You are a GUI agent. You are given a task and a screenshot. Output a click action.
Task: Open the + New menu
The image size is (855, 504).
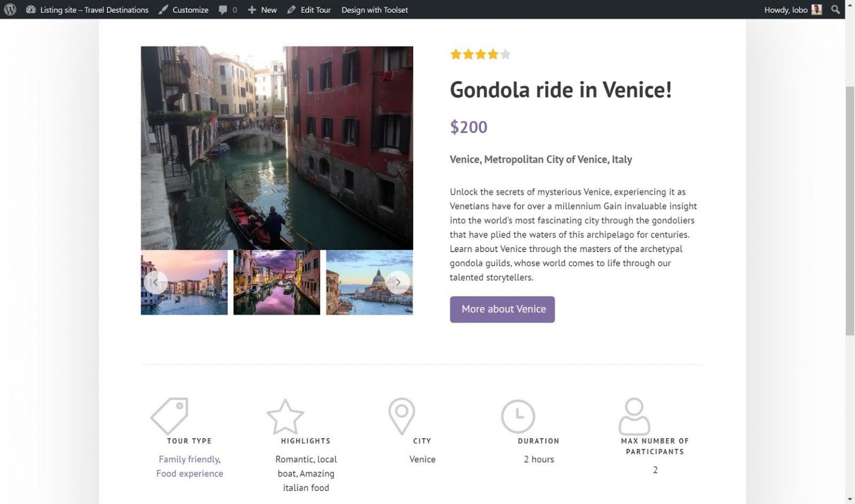point(262,9)
